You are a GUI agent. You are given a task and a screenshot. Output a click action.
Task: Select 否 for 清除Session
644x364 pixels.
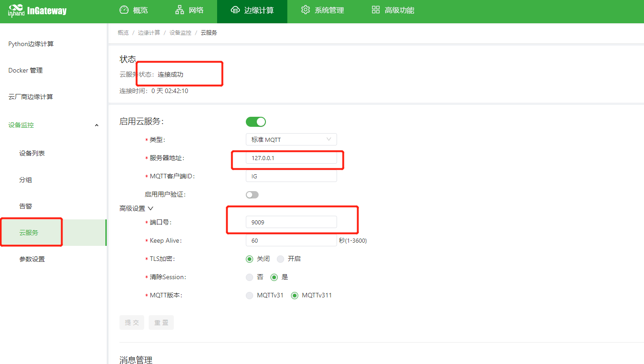click(x=249, y=277)
